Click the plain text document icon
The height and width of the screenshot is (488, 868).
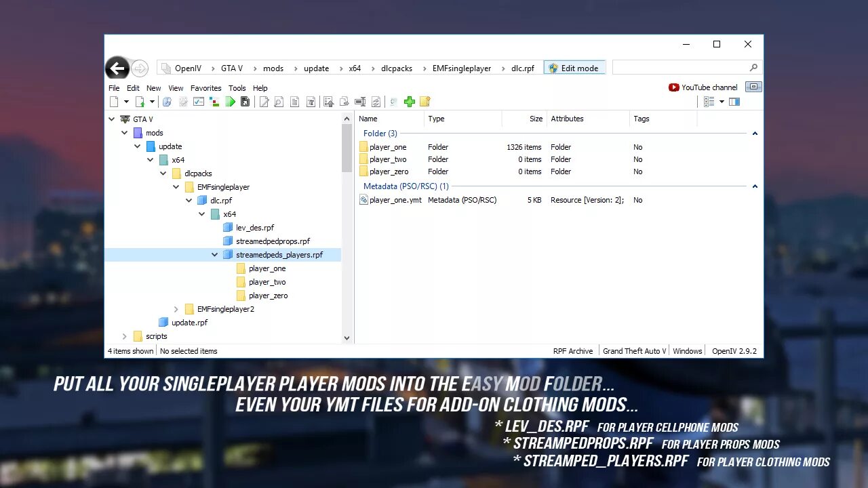point(295,102)
